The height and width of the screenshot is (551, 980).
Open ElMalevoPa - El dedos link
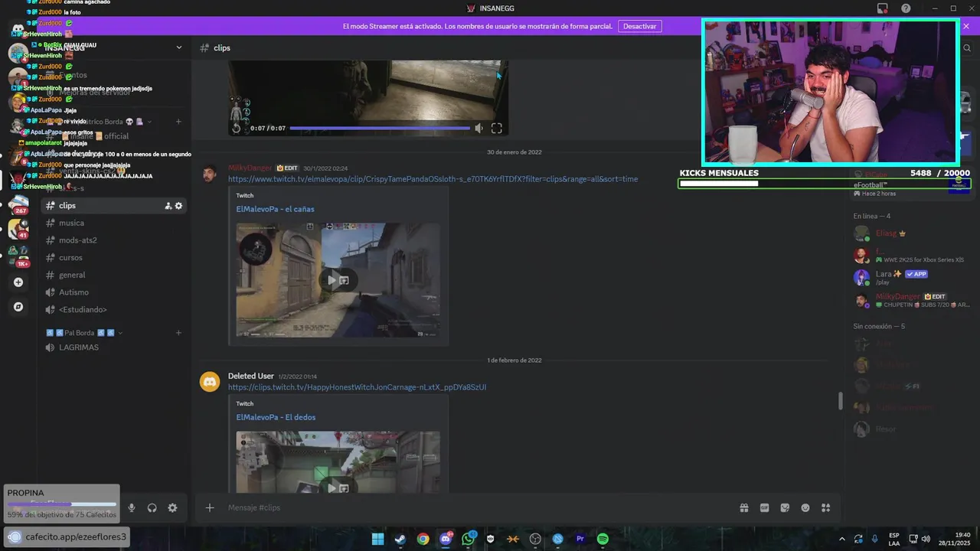click(x=276, y=417)
